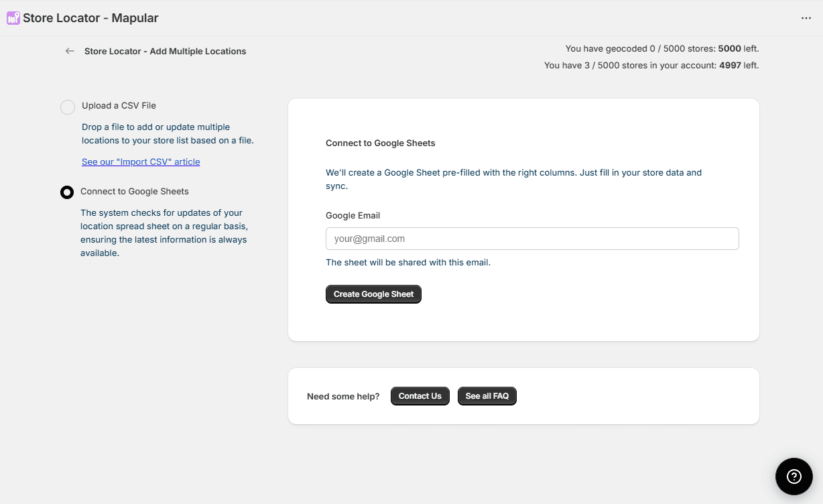Click the "Google Email" field label
The image size is (823, 504).
(x=353, y=215)
